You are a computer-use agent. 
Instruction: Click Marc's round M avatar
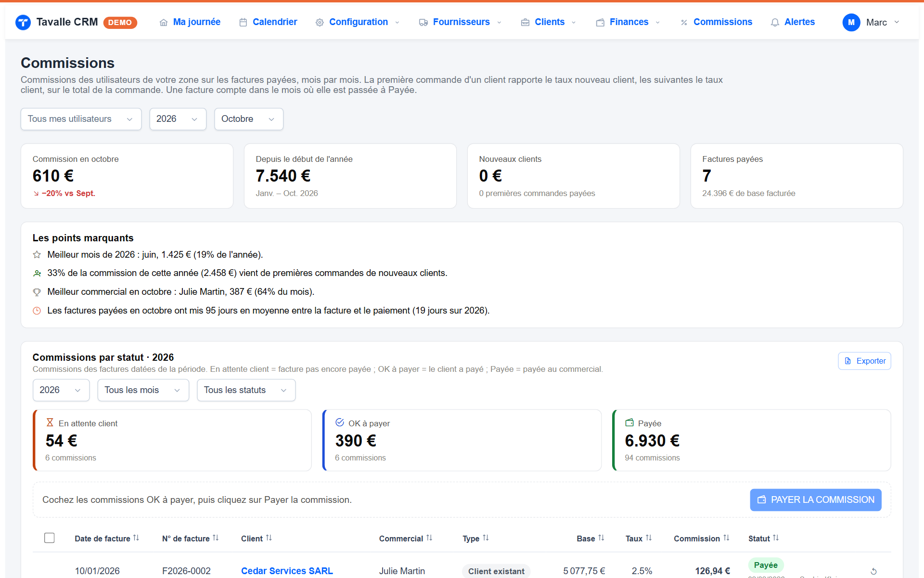851,22
